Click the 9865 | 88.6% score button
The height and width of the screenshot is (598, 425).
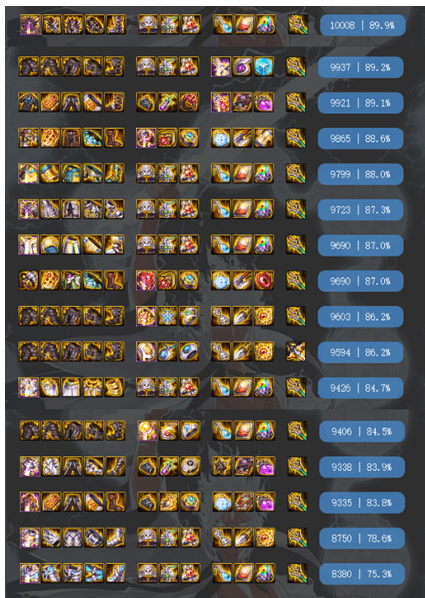click(361, 138)
